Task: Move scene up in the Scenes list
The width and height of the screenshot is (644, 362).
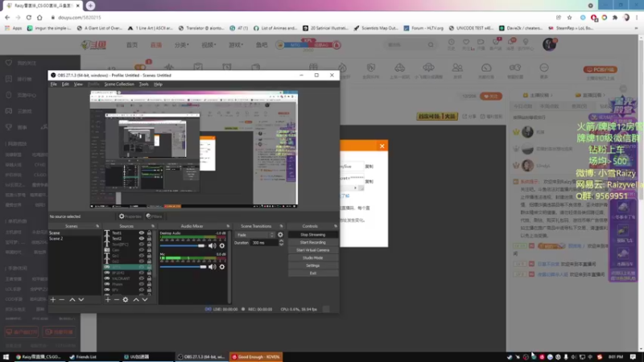Action: (72, 299)
